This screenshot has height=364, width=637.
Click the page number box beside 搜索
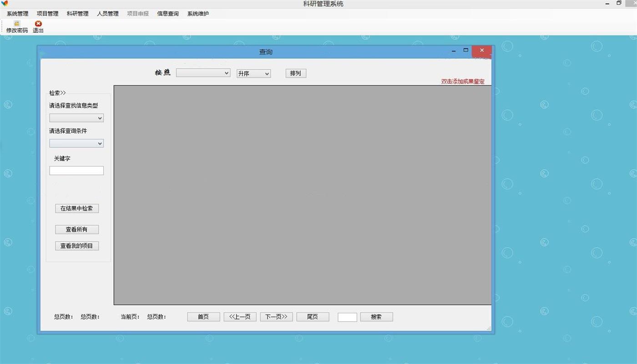(x=347, y=317)
